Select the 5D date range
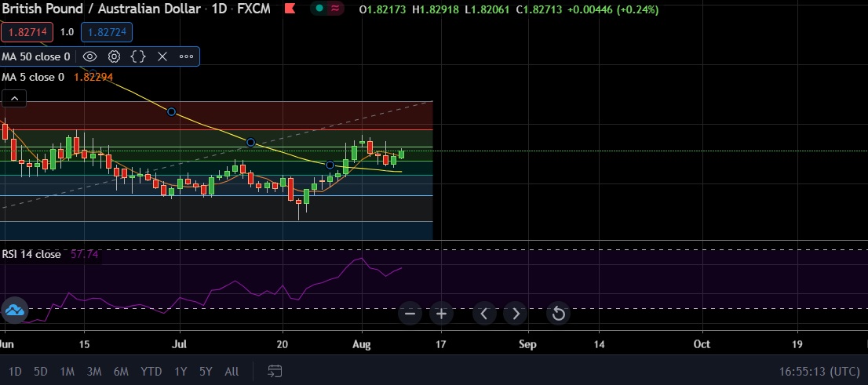The width and height of the screenshot is (868, 385). point(40,371)
